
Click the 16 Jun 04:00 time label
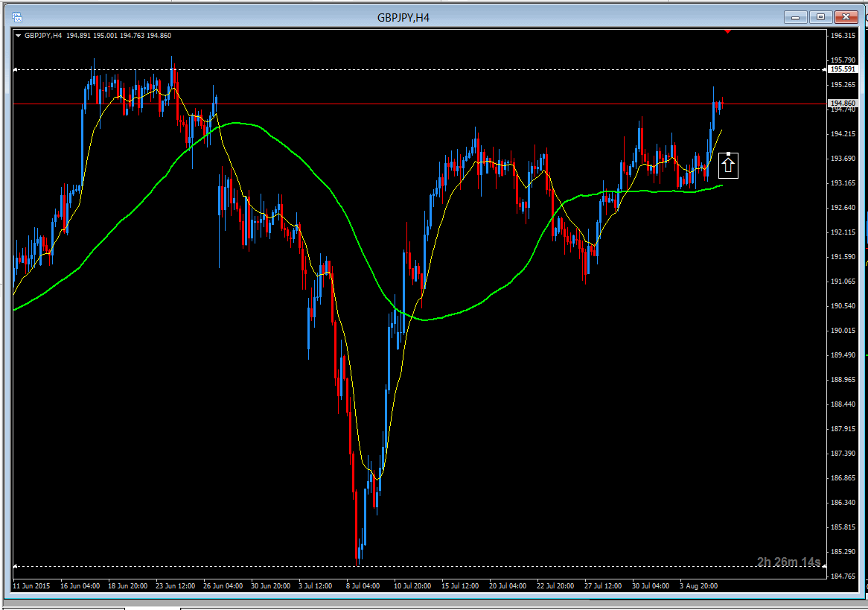[x=80, y=586]
